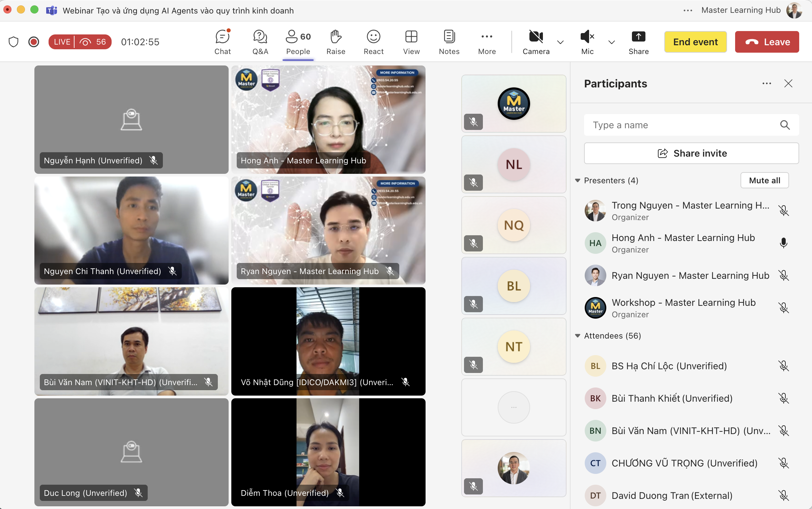Select Võ Nhật Dũng video tile

point(328,341)
